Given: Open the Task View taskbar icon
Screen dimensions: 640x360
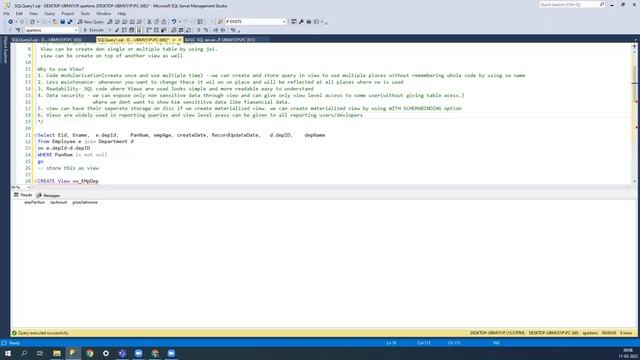Looking at the screenshot, I should (x=40, y=353).
